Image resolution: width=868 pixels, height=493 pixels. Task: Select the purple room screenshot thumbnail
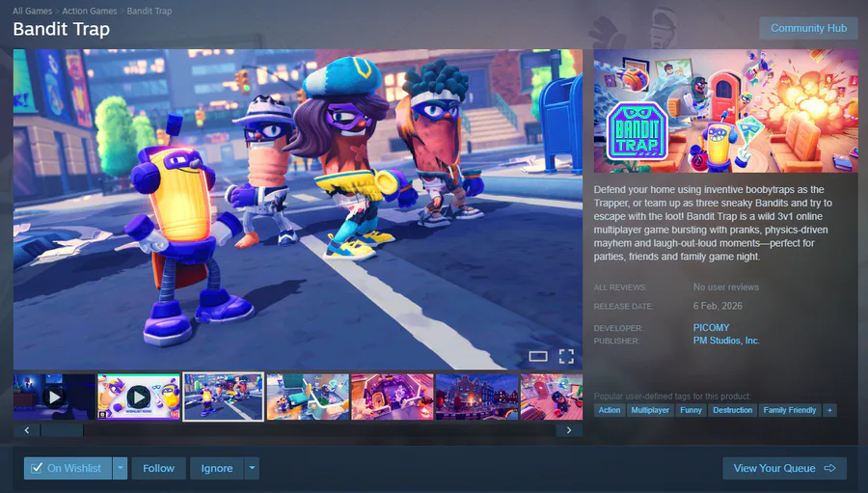393,397
